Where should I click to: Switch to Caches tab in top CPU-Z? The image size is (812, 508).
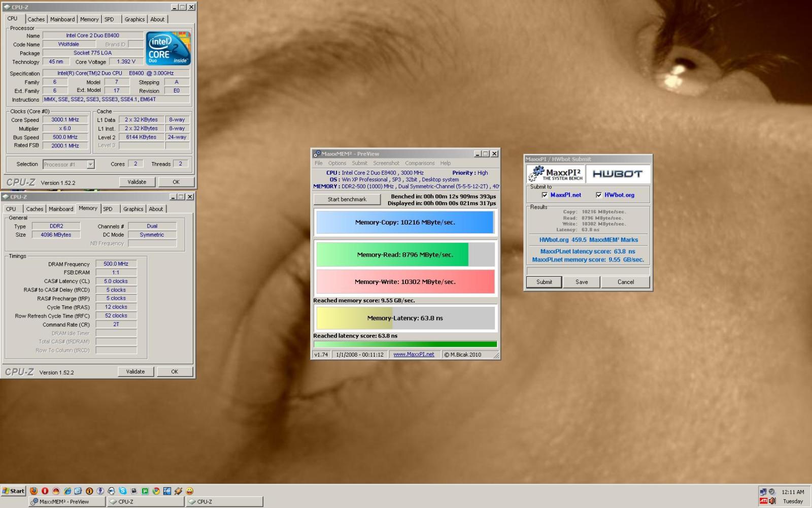click(x=36, y=19)
